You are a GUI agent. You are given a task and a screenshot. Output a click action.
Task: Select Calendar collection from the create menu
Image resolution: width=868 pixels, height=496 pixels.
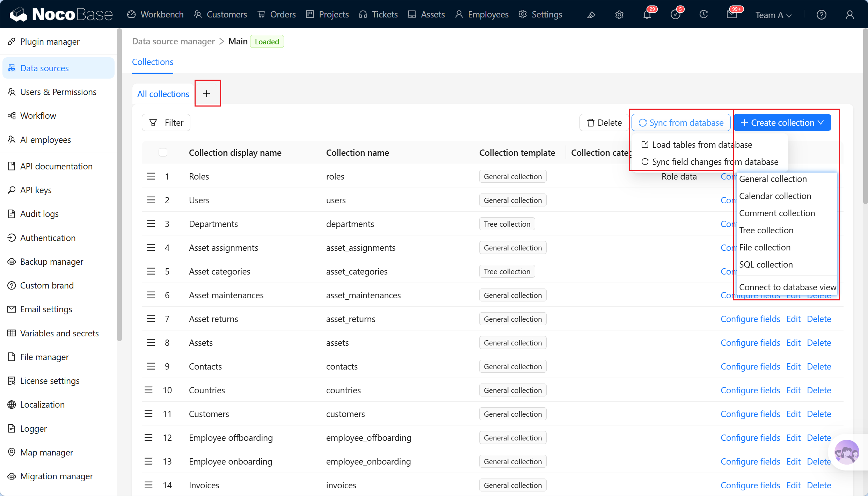[x=775, y=196]
